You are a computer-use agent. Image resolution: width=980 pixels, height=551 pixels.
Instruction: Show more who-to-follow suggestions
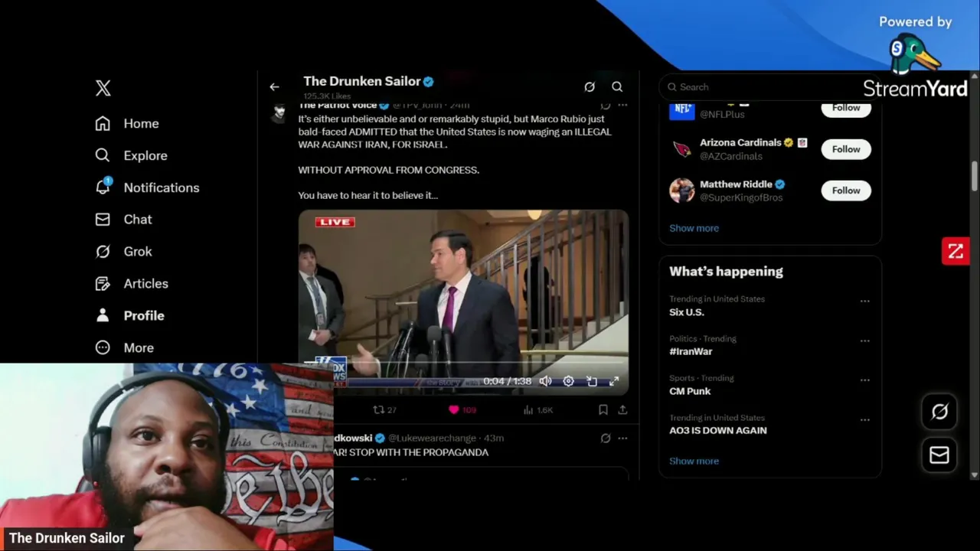pyautogui.click(x=694, y=228)
